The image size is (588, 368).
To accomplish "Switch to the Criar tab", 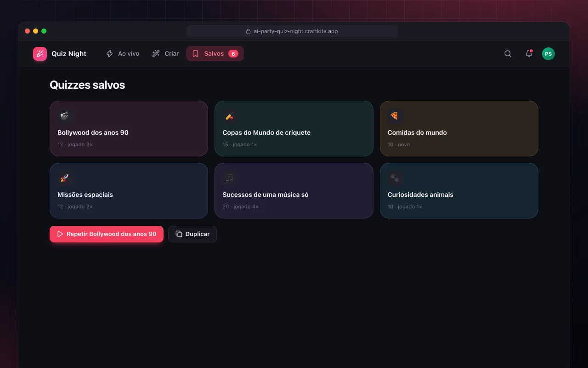I will click(165, 54).
